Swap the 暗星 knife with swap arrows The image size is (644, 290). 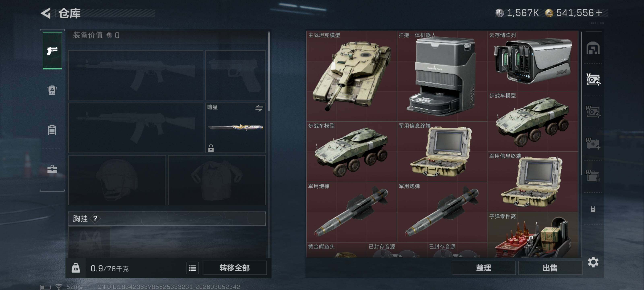259,108
